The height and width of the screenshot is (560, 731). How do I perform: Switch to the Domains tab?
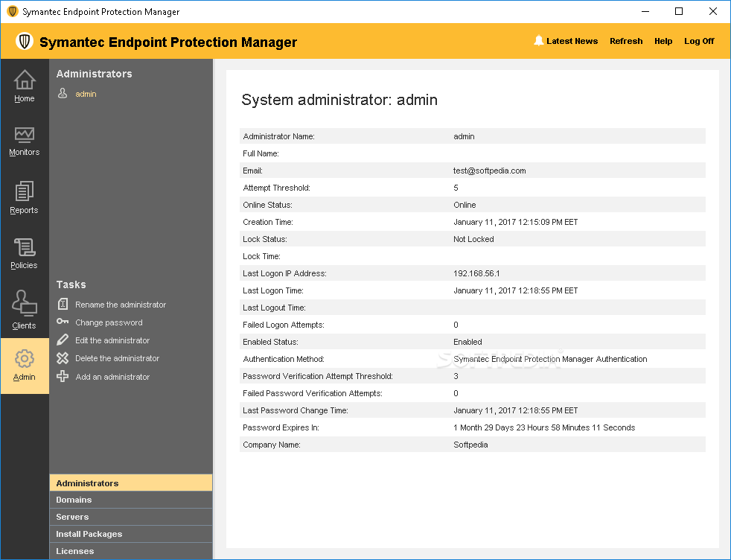pyautogui.click(x=74, y=500)
